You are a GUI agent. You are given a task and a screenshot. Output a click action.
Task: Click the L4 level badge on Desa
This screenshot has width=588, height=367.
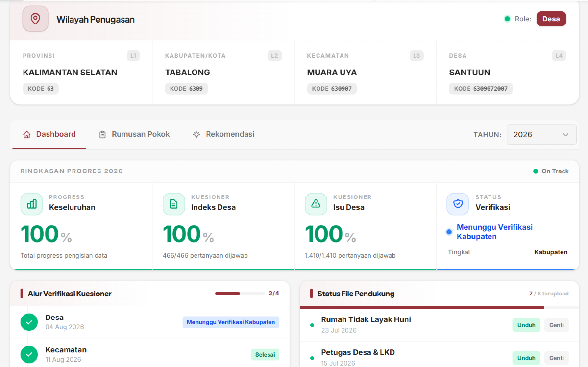click(x=559, y=56)
